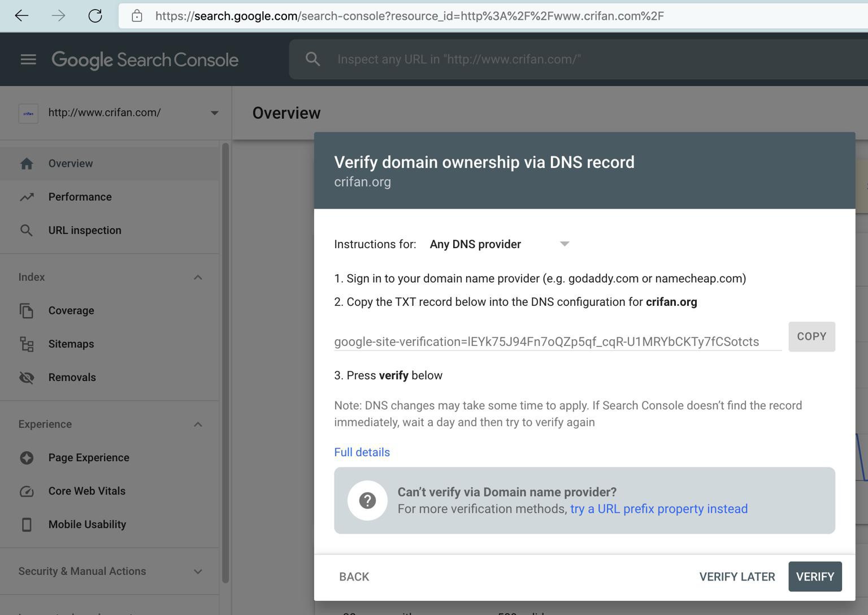Image resolution: width=868 pixels, height=615 pixels.
Task: Open the Removals page
Action: click(x=110, y=378)
